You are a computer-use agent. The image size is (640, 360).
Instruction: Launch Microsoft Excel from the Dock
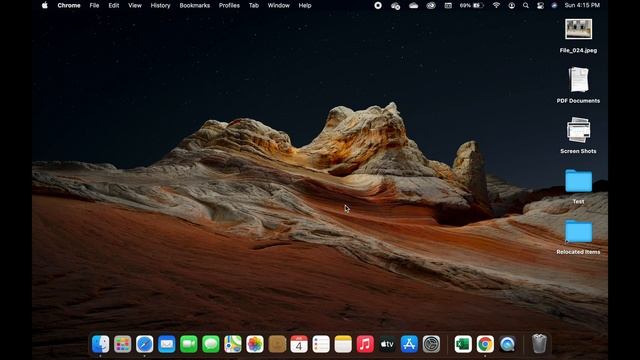pos(463,344)
